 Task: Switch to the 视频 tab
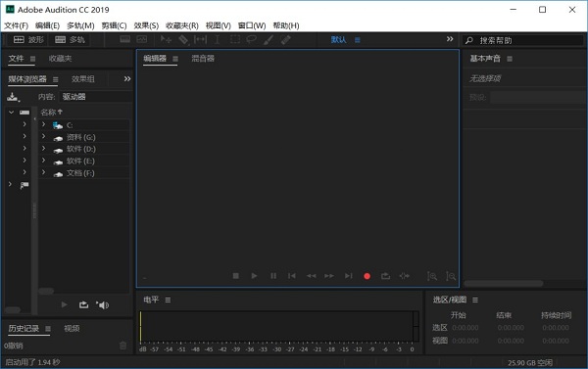point(72,329)
